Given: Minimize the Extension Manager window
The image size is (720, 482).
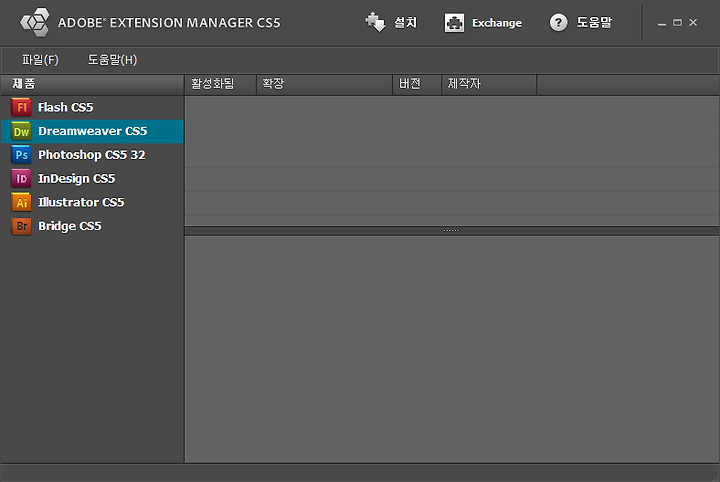Looking at the screenshot, I should click(x=662, y=23).
